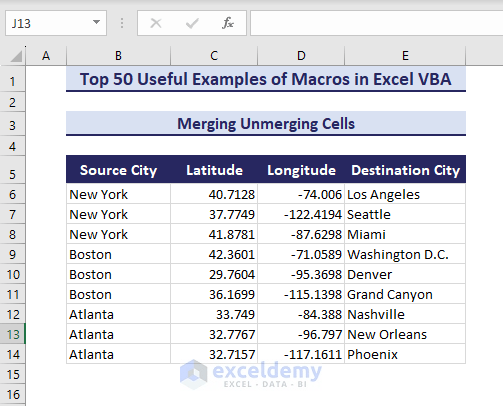
Task: Select the 'New York' cell in row 8
Action: tap(118, 234)
